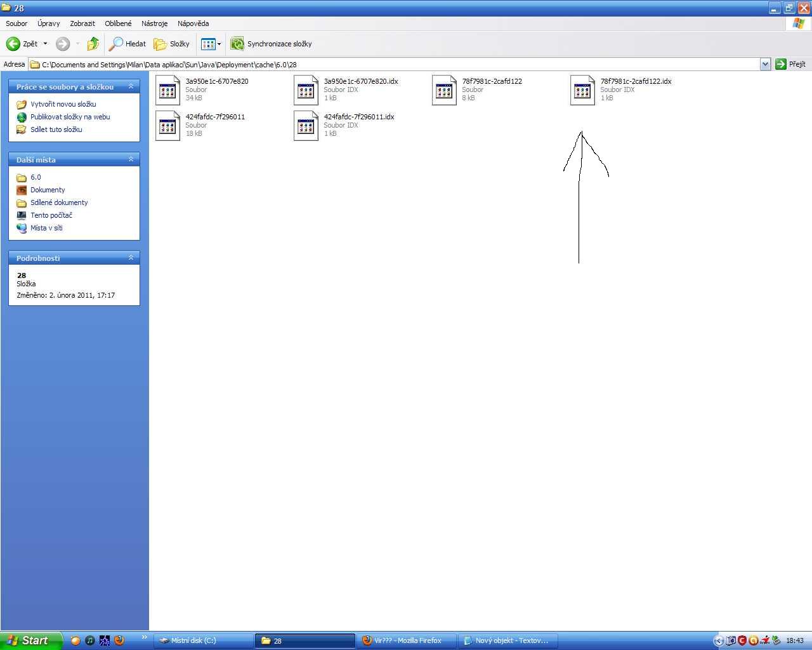Open the Oblíbené menu
This screenshot has width=812, height=650.
tap(118, 23)
